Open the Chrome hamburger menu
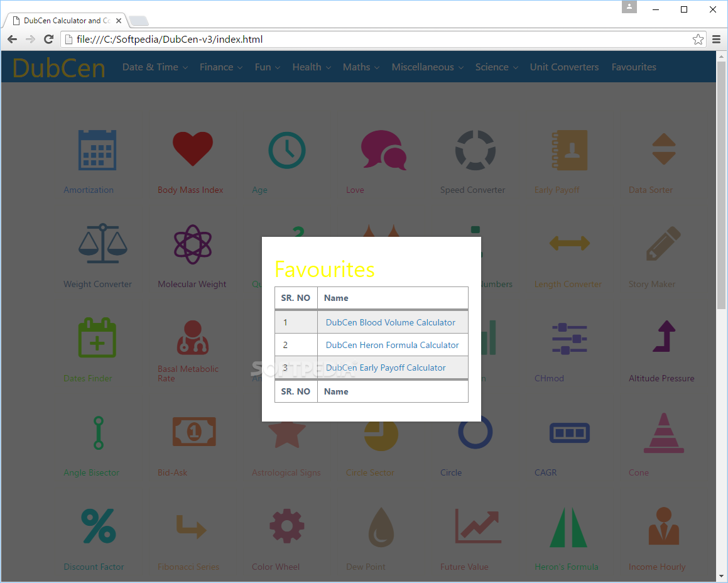Image resolution: width=728 pixels, height=583 pixels. click(717, 40)
